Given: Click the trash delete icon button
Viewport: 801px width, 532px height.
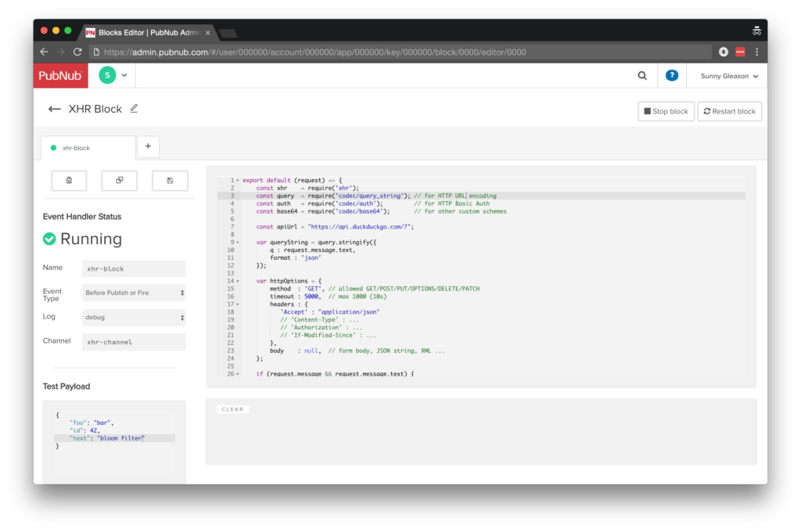Looking at the screenshot, I should coord(69,180).
